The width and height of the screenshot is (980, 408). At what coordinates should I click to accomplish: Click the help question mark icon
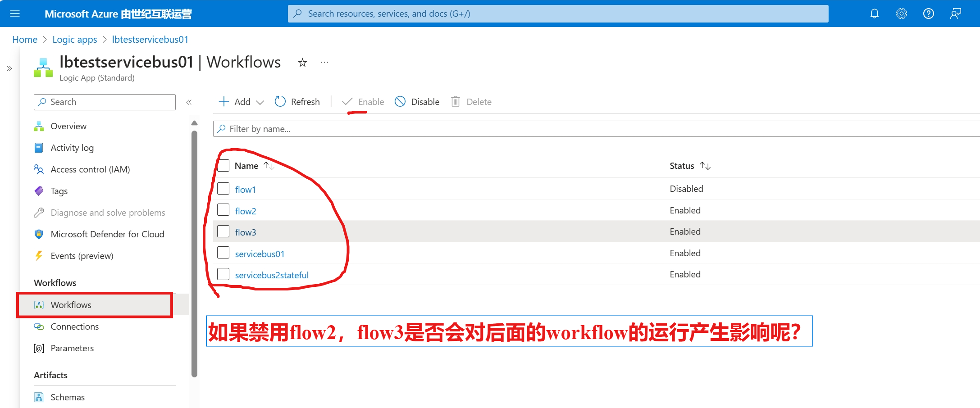pos(928,14)
